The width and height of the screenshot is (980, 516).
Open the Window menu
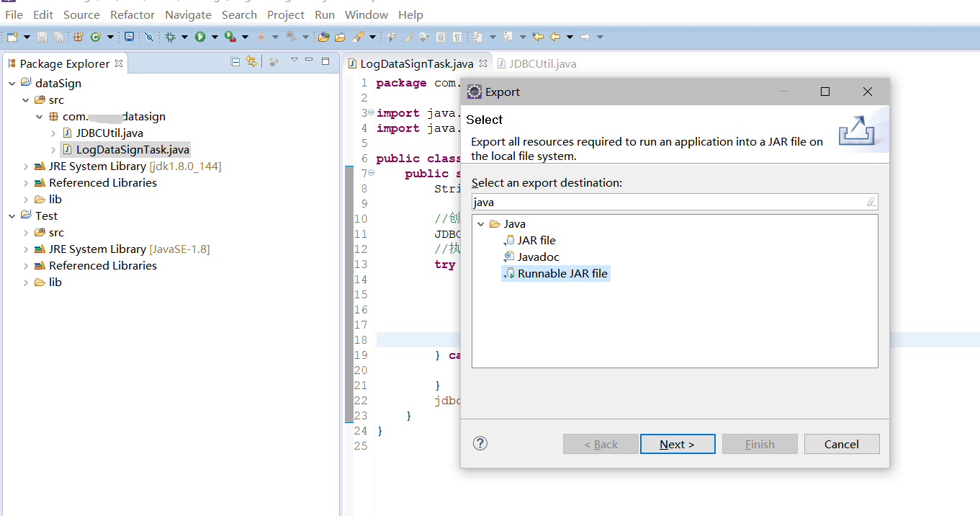tap(367, 14)
